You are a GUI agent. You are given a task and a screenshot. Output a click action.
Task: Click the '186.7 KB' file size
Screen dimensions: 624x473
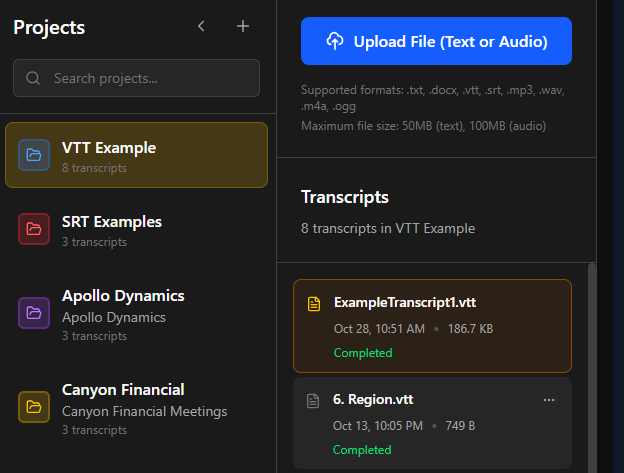pyautogui.click(x=470, y=329)
